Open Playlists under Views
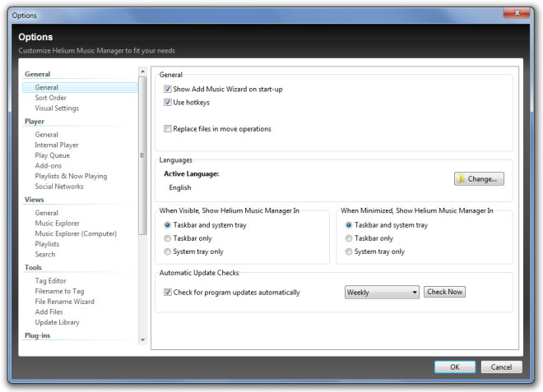The height and width of the screenshot is (392, 543). coord(47,243)
